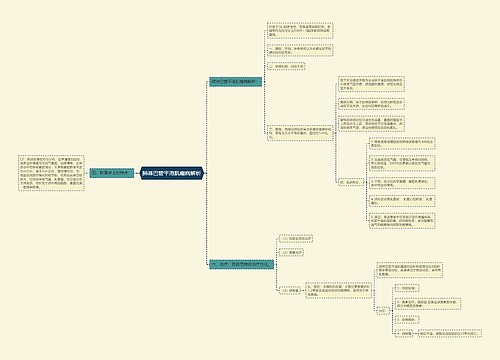Click the bottom-right node labeled '4.'

[404, 333]
